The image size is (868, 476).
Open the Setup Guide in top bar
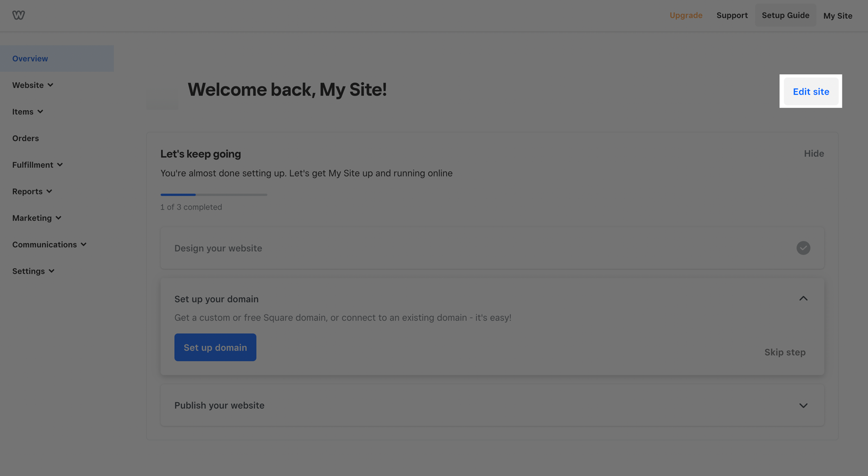click(x=785, y=15)
